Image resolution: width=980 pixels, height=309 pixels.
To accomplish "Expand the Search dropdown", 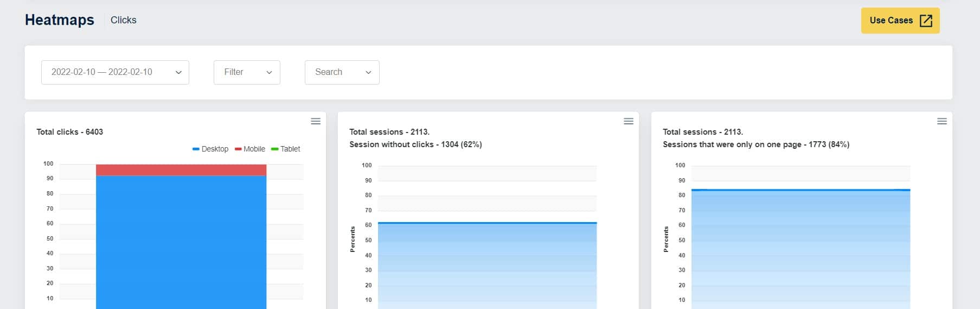I will pos(342,72).
